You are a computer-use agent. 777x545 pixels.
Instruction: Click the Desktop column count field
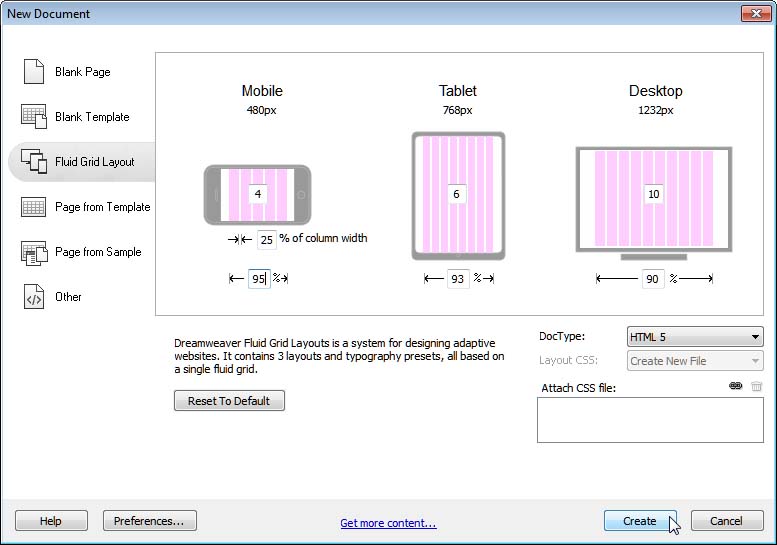(653, 194)
